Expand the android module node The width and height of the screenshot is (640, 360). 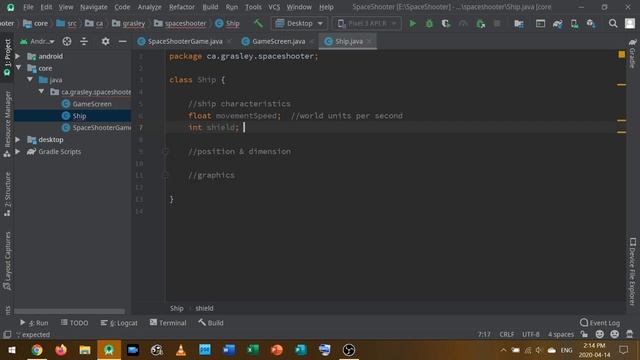click(18, 56)
